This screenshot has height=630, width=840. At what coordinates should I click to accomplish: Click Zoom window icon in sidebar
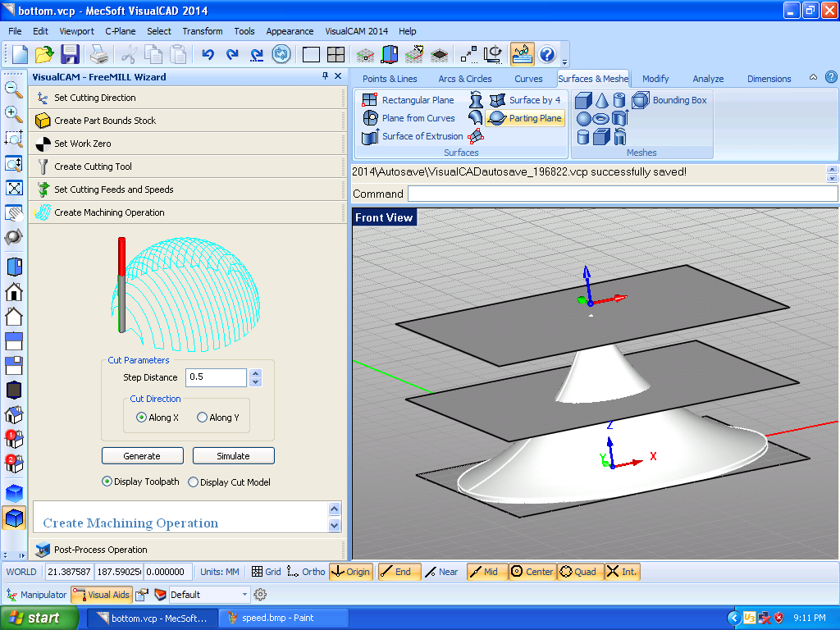pyautogui.click(x=13, y=139)
